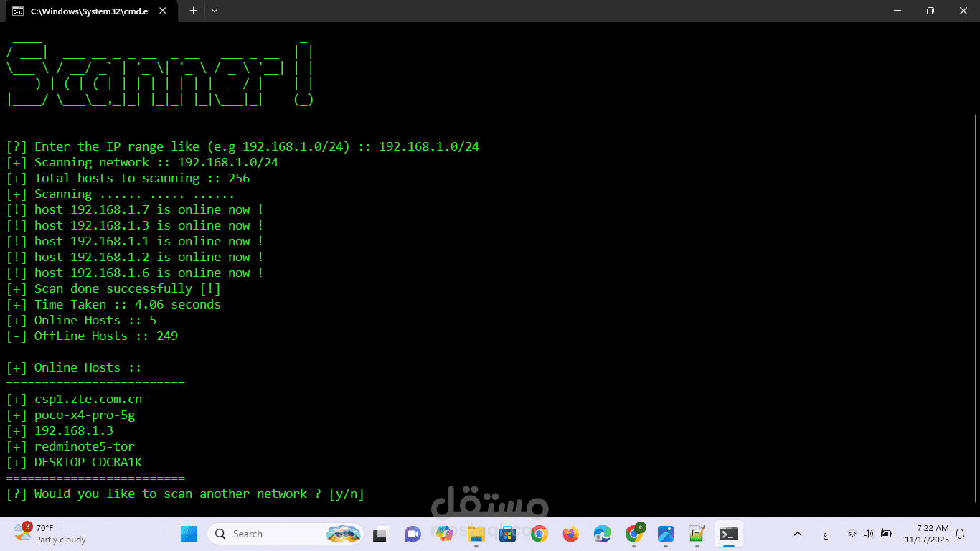Screen dimensions: 980x551
Task: Click the taskbar Search box
Action: pyautogui.click(x=286, y=534)
